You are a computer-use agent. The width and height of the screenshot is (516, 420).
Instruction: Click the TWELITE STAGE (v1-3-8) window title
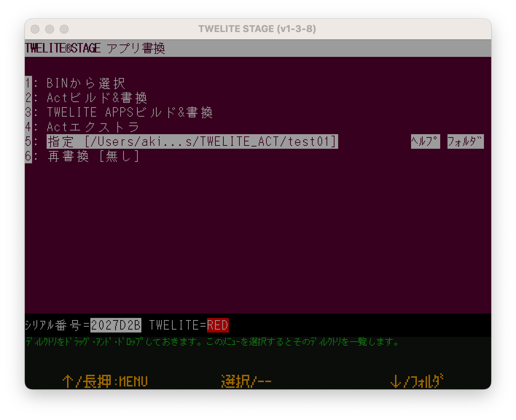257,29
